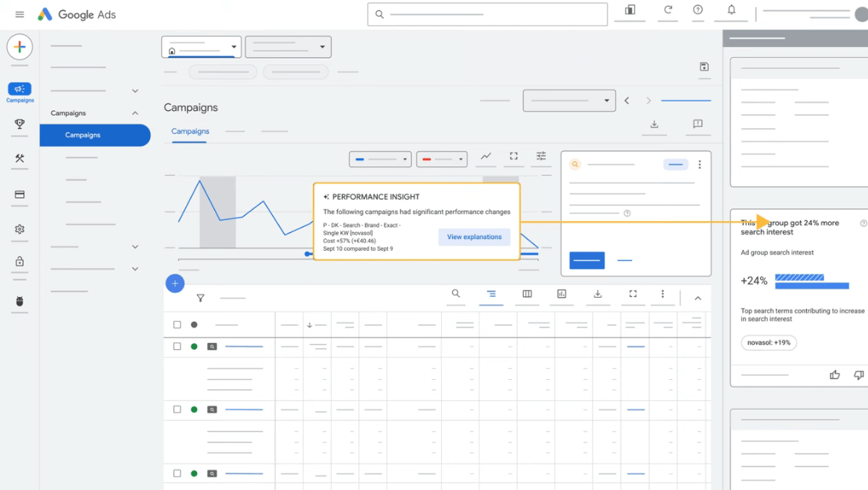Toggle the select-all checkbox in table header
This screenshot has width=868, height=490.
[x=177, y=324]
